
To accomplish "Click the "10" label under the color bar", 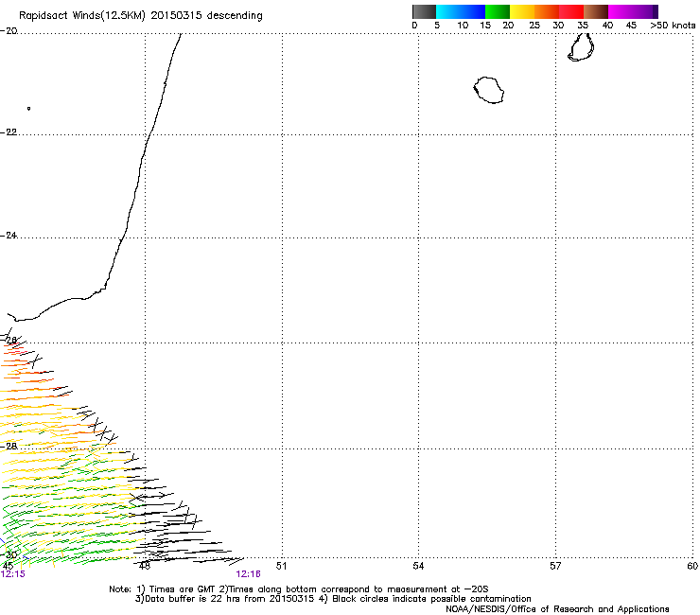I will 463,26.
